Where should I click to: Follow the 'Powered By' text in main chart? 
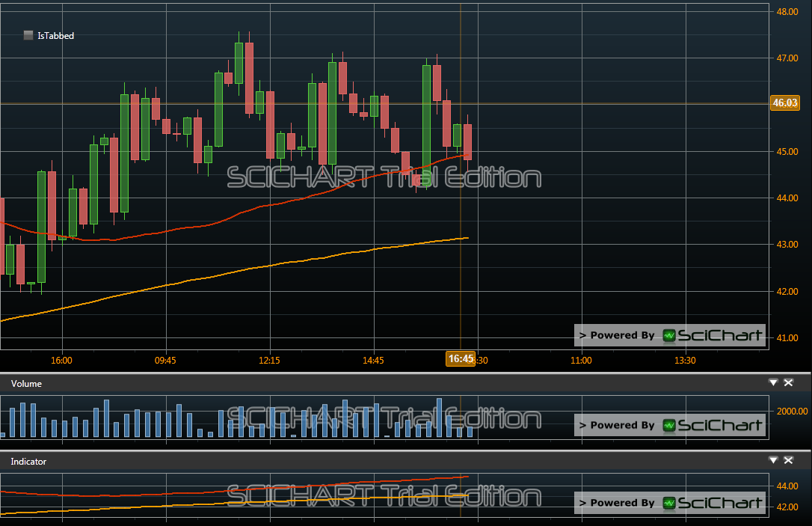[x=617, y=335]
